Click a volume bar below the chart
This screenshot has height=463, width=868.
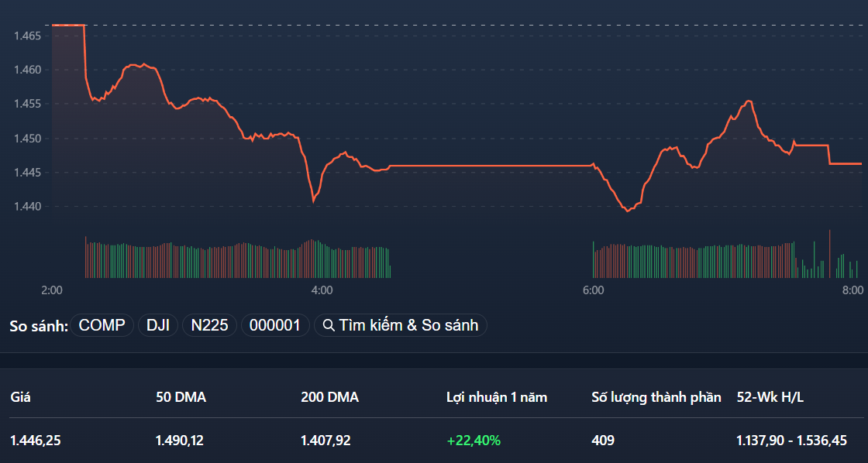click(x=232, y=256)
